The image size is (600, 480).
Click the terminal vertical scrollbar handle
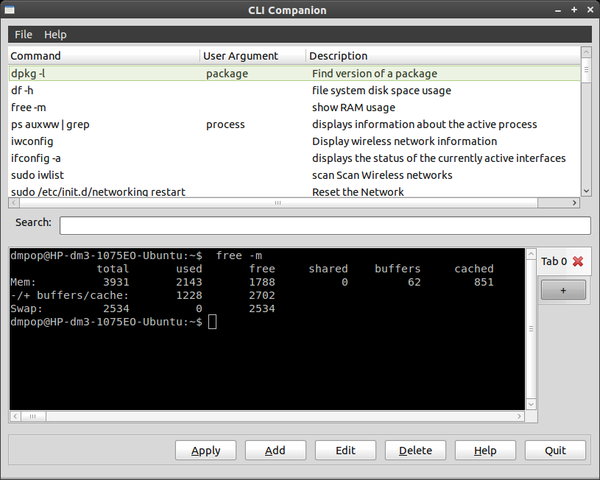[531, 329]
